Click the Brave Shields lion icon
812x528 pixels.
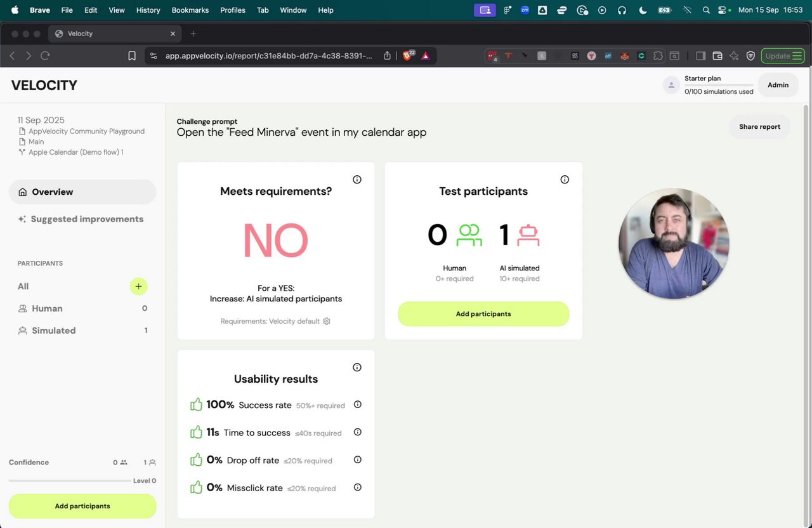[408, 56]
